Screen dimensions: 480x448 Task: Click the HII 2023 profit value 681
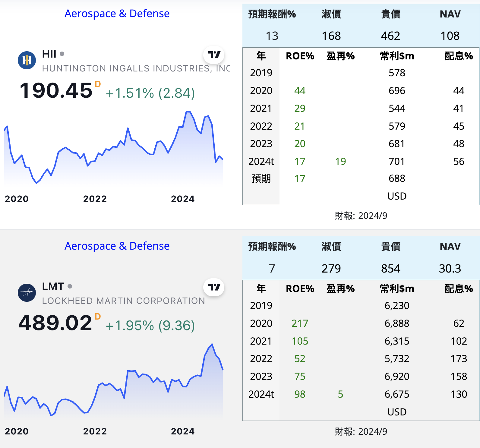pos(397,144)
